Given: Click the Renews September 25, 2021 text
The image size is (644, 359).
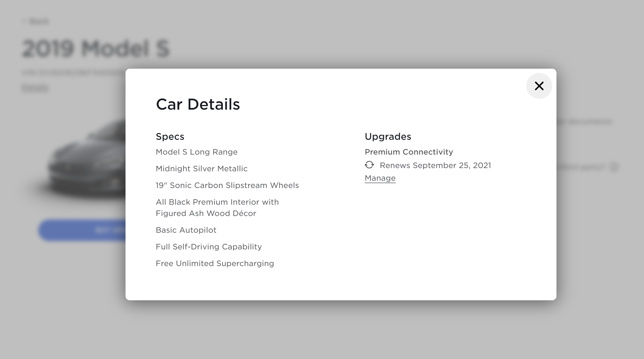Looking at the screenshot, I should (435, 165).
